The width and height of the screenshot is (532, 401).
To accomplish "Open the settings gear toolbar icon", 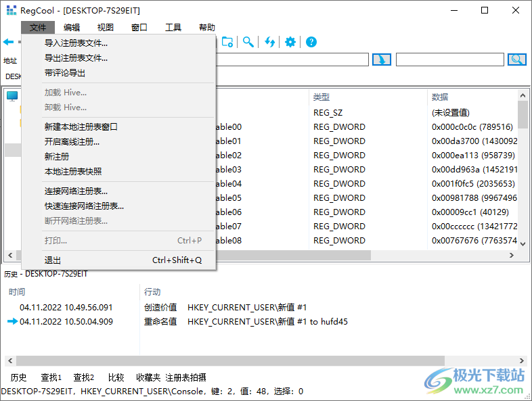I will pyautogui.click(x=290, y=42).
